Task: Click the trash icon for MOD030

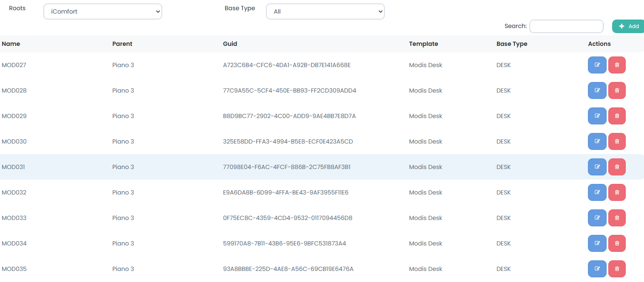Action: coord(617,141)
